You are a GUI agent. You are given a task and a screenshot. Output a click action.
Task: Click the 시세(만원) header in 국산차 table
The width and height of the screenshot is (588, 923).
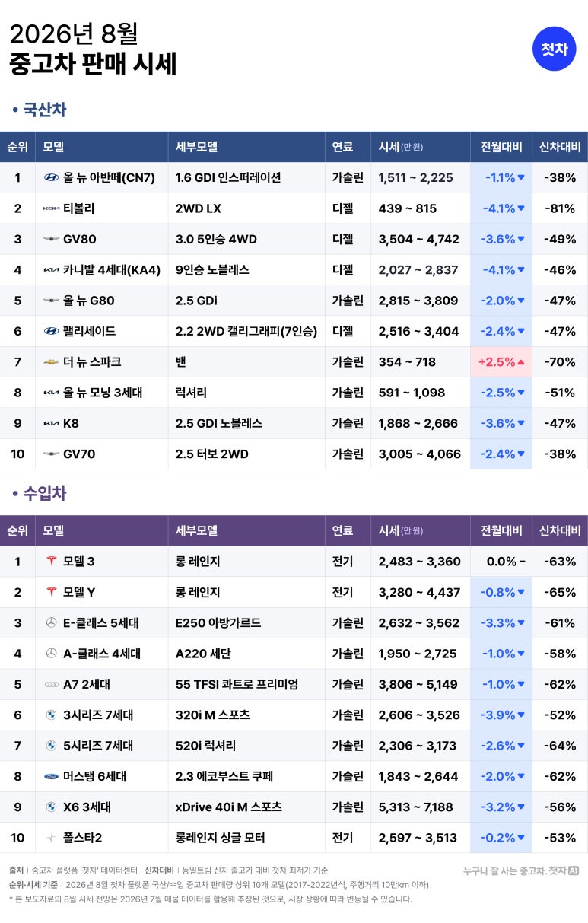tap(401, 147)
